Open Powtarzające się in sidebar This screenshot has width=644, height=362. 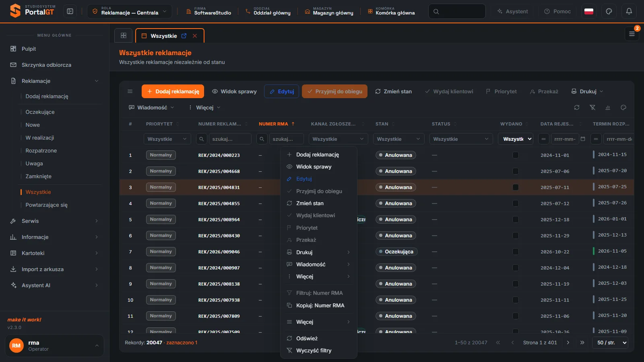(47, 205)
